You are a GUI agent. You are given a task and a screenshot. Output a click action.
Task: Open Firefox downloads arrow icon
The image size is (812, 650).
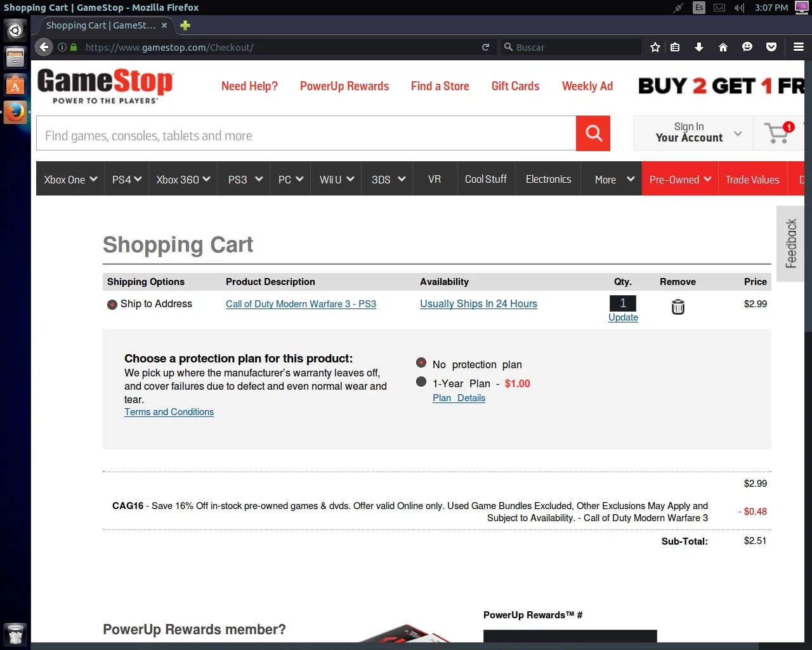click(699, 47)
